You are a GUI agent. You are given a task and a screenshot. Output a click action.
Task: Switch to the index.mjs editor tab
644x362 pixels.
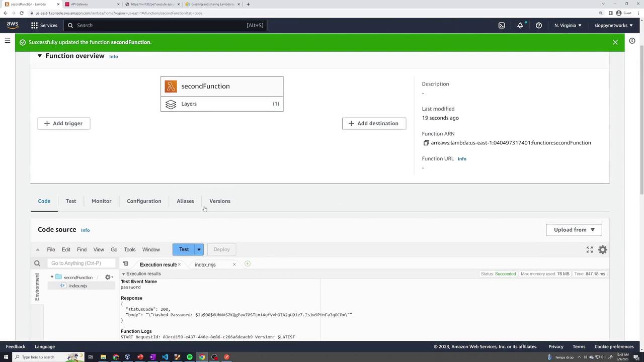(x=205, y=264)
